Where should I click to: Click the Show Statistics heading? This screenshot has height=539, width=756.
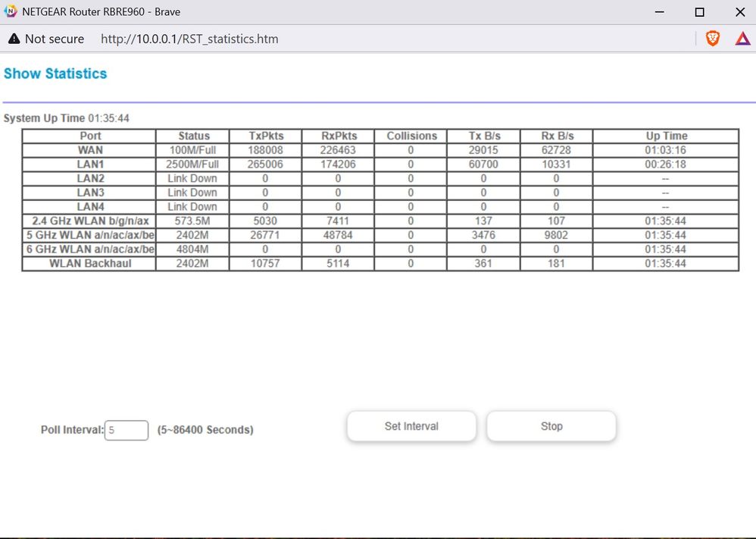(x=55, y=74)
